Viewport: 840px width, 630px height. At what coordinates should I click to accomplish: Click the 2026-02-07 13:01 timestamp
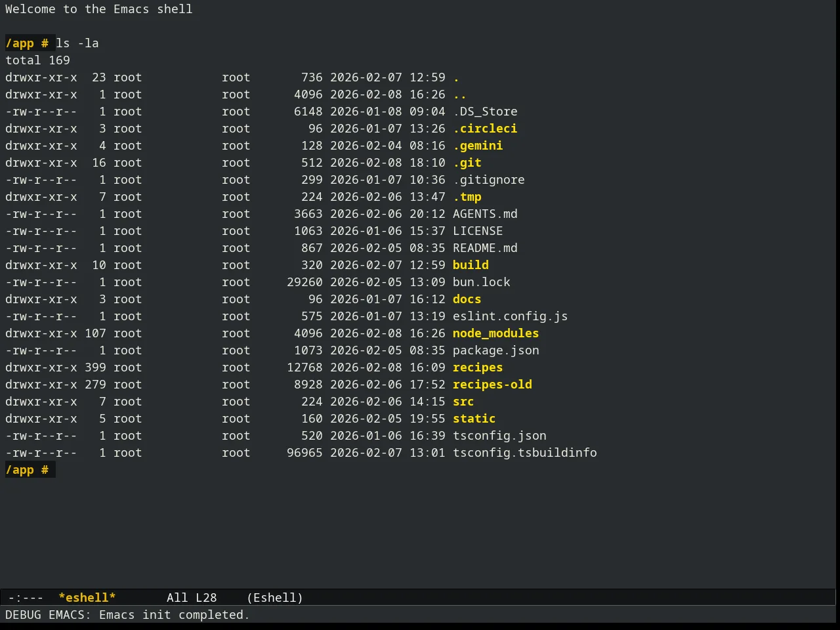coord(388,453)
